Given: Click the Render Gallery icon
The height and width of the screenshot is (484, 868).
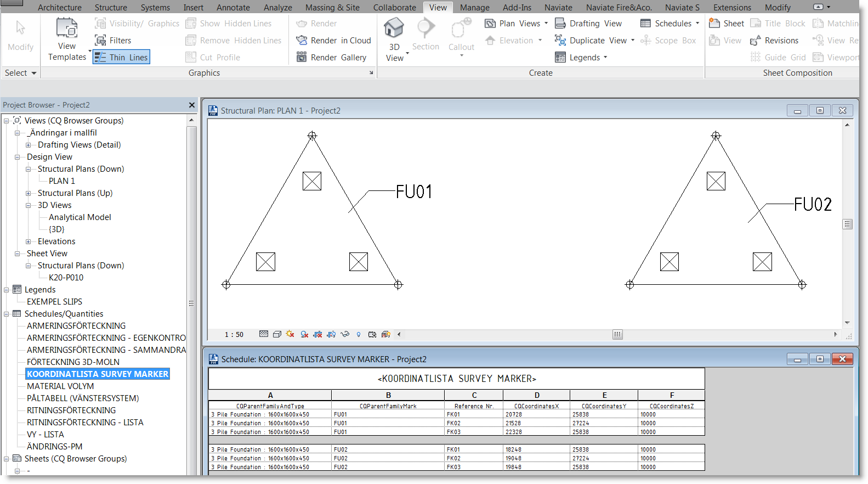Looking at the screenshot, I should pos(302,58).
